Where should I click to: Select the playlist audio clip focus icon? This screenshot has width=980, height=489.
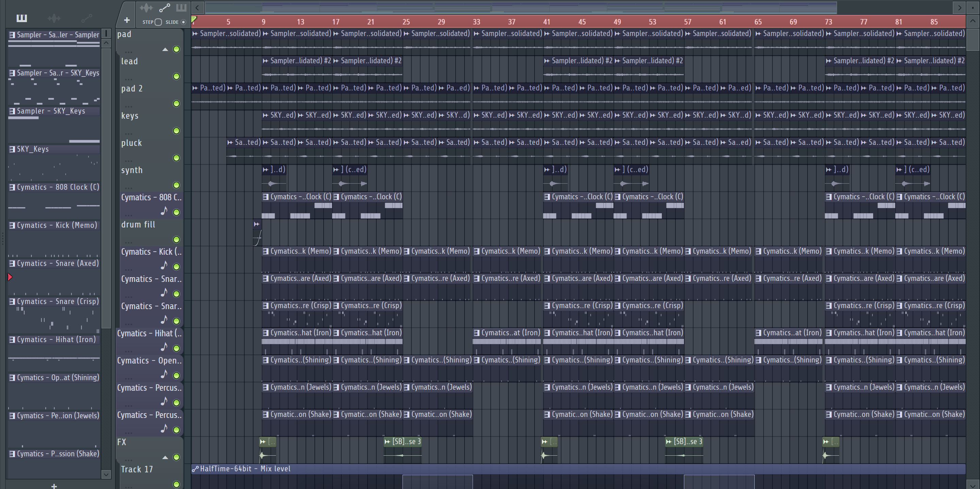click(146, 7)
